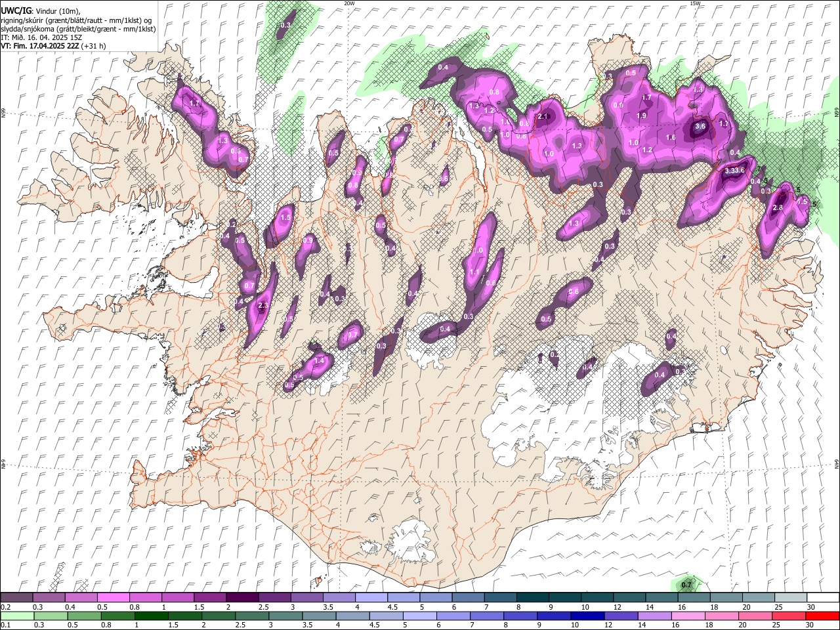This screenshot has width=840, height=630.
Task: Select the top-row legend swatch starting at 3
Action: click(307, 597)
